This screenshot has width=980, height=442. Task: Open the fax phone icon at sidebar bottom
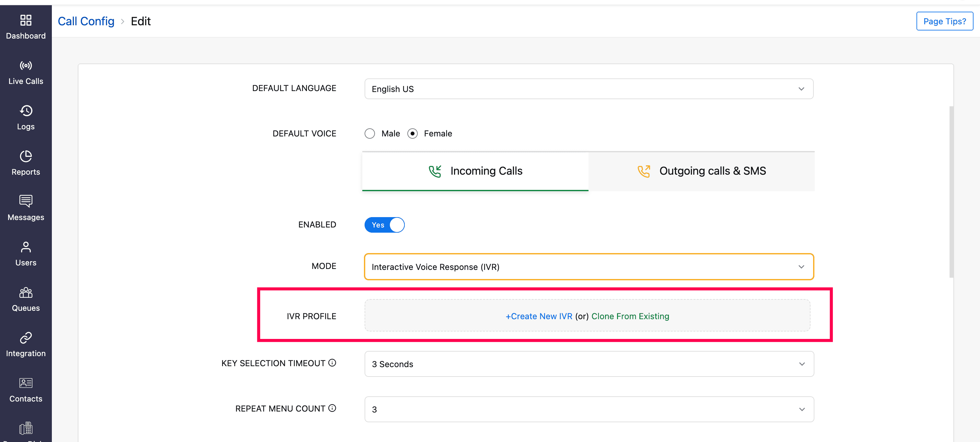point(26,428)
